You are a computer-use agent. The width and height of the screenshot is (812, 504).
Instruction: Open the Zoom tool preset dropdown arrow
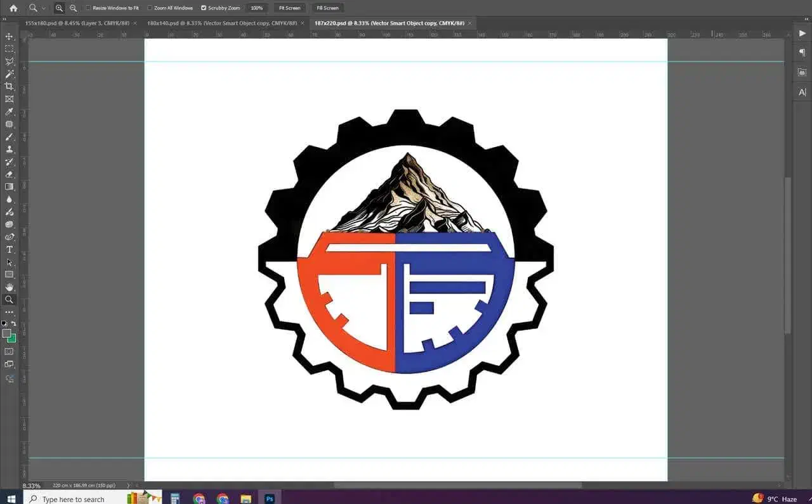[43, 8]
